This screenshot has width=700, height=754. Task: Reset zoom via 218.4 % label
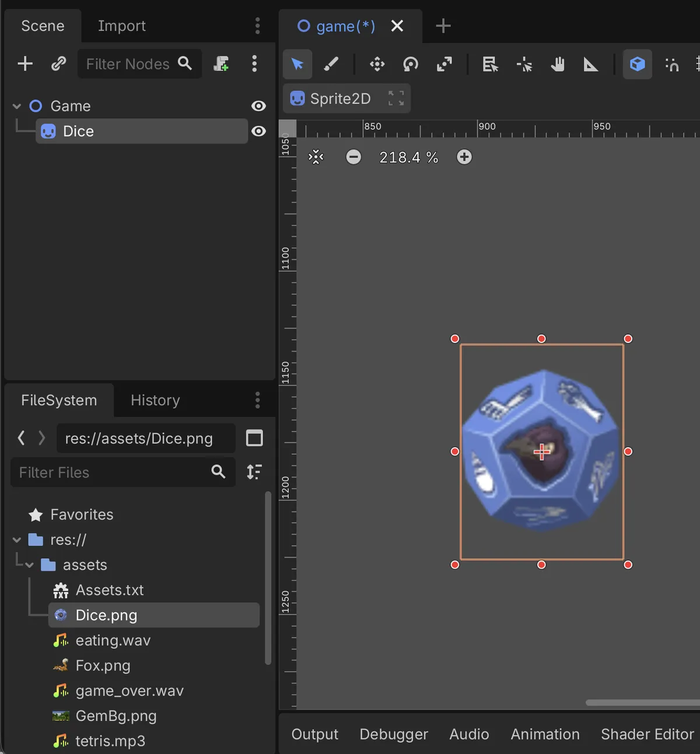[x=408, y=157]
